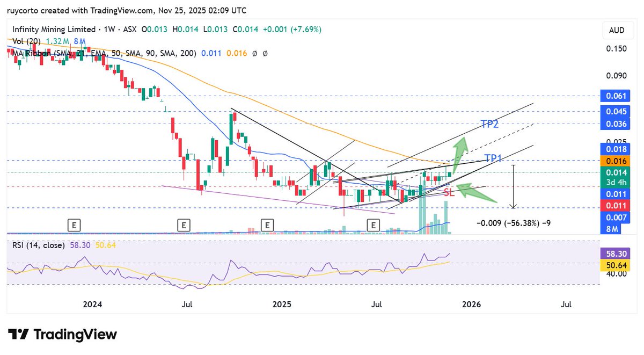Screen dimensions: 644x355
Task: Click the TradingView logo at bottom left
Action: [62, 335]
